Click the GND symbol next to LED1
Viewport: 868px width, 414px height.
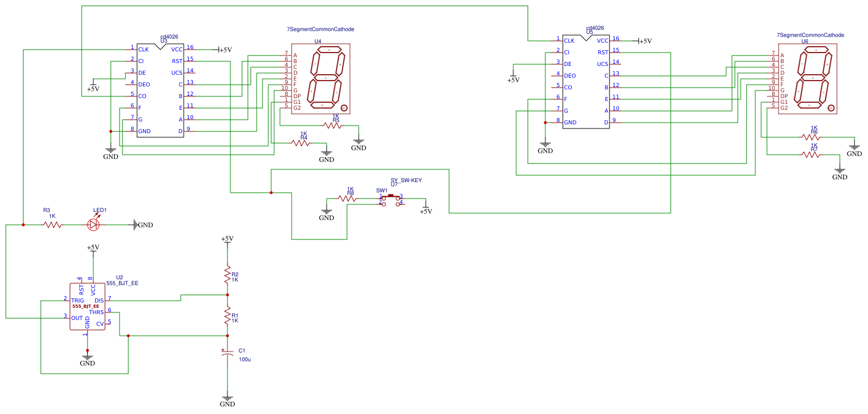143,225
